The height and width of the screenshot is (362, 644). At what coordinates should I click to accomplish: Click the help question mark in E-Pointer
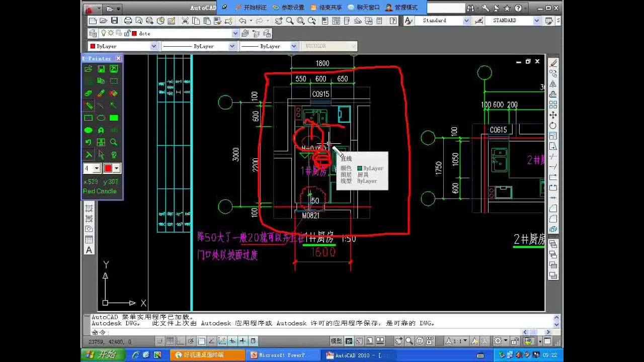114,155
